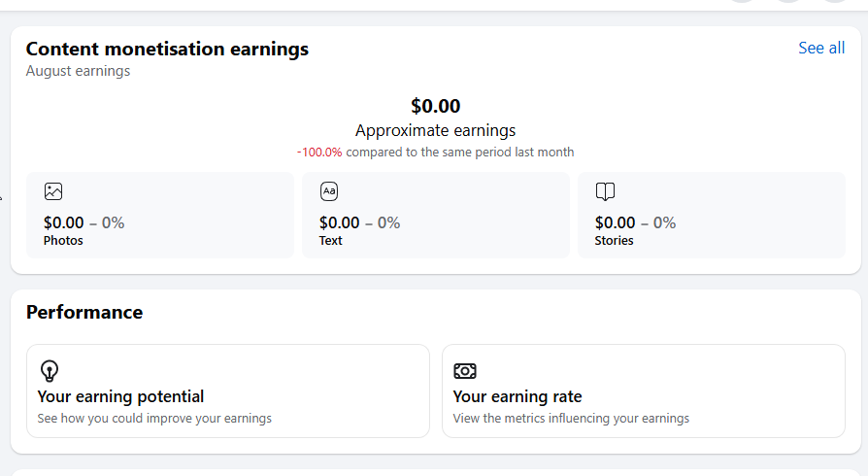The width and height of the screenshot is (868, 476).
Task: Click the banknote earning rate icon
Action: pyautogui.click(x=464, y=371)
